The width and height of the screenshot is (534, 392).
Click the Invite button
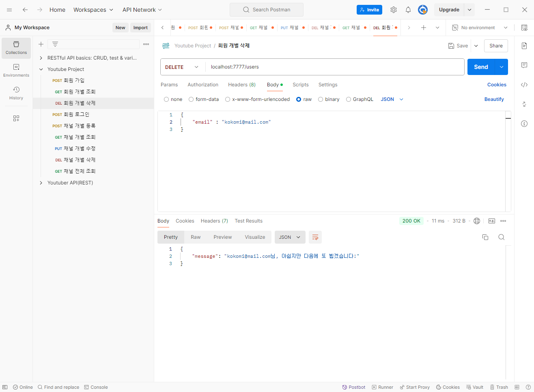point(369,10)
